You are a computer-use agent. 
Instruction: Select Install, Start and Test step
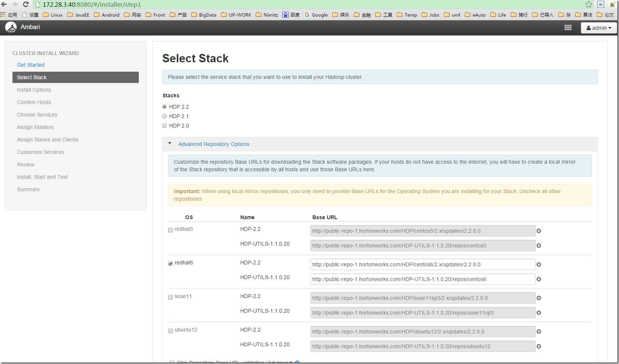(42, 177)
